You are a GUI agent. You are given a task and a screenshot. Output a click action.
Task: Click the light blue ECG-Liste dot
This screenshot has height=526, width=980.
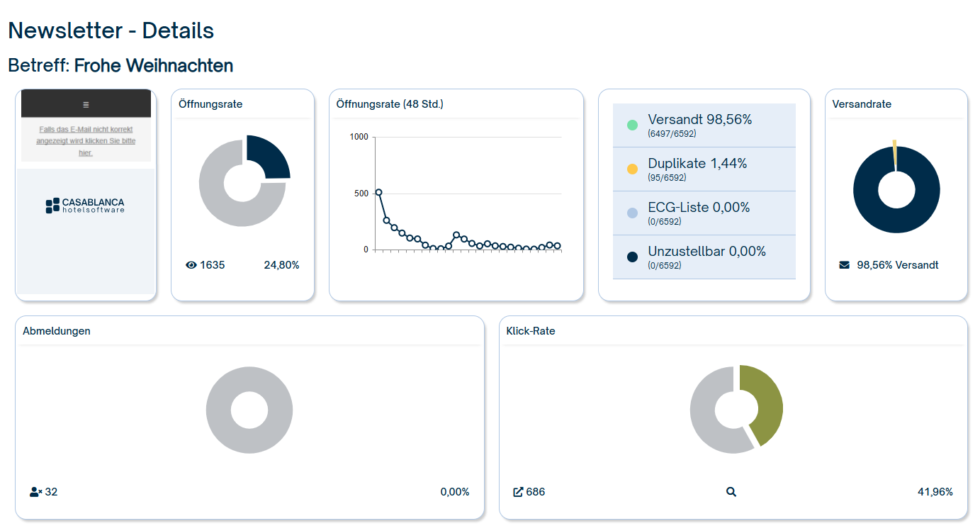tap(632, 213)
